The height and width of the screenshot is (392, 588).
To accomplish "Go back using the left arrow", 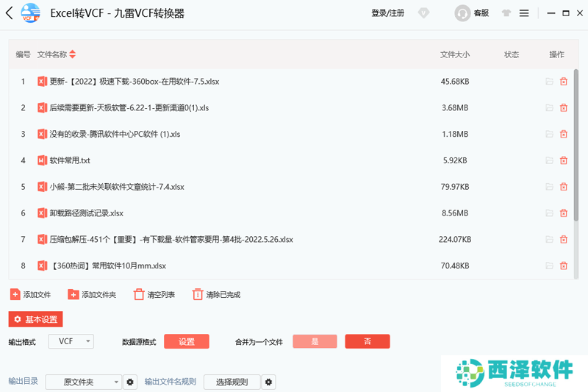I will (10, 13).
